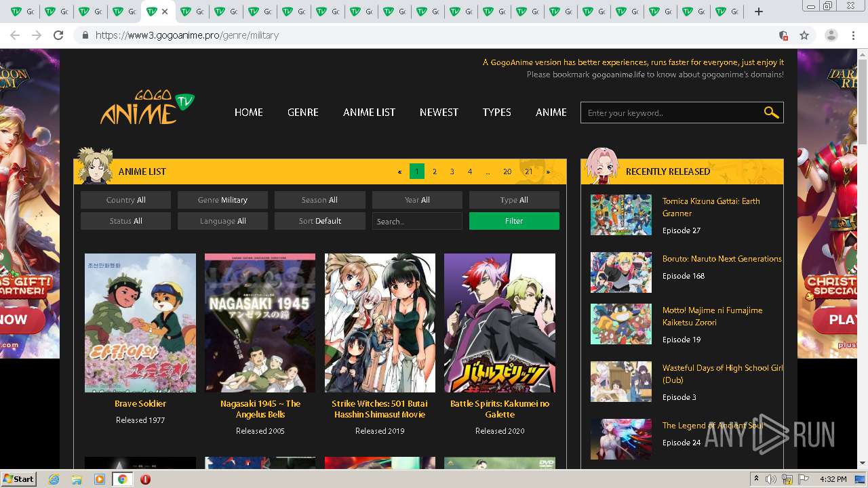868x488 pixels.
Task: Click the Brave Soldier poster thumbnail
Action: tap(140, 323)
